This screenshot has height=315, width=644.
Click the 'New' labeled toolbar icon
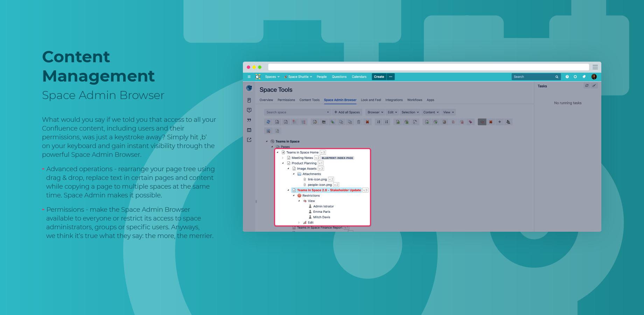pos(324,122)
